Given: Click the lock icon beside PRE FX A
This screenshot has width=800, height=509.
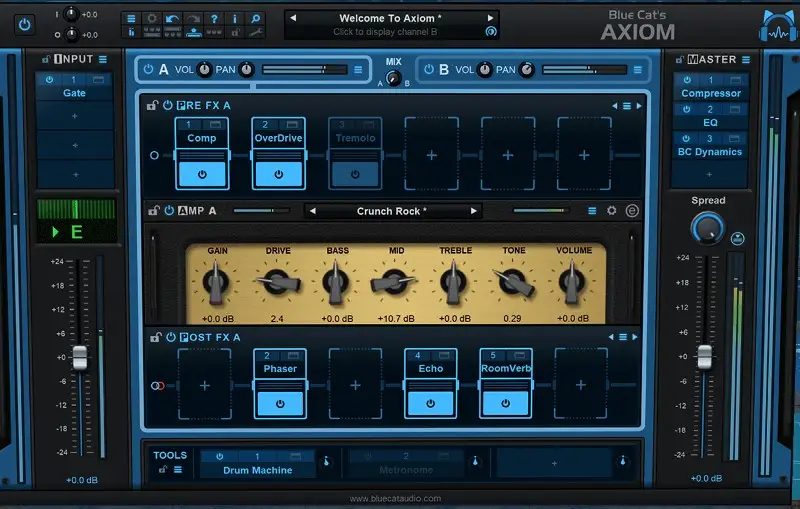Looking at the screenshot, I should point(152,105).
